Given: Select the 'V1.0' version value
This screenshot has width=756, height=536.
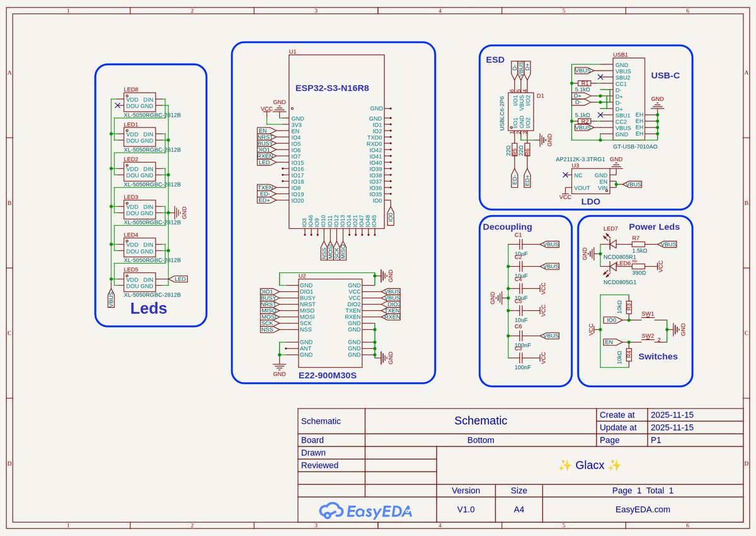Looking at the screenshot, I should tap(466, 510).
